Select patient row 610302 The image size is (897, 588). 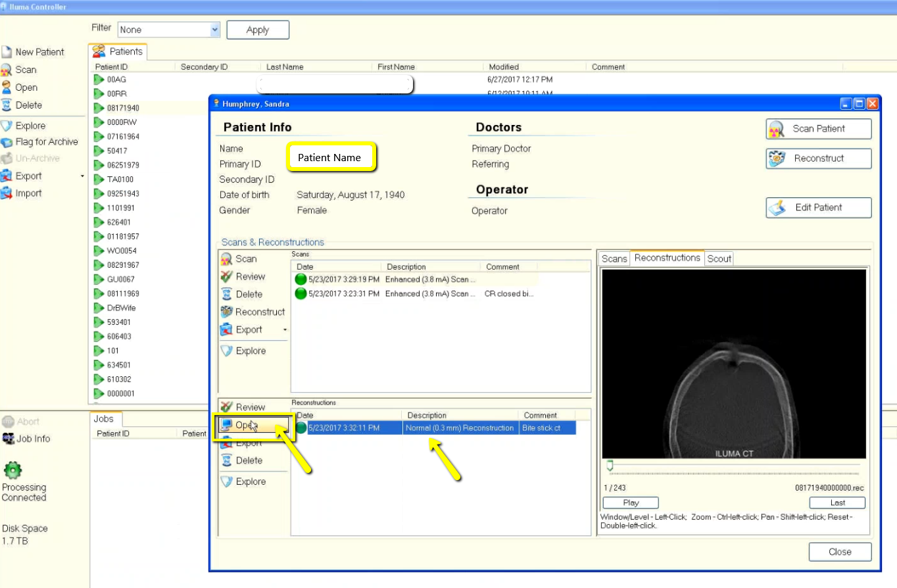tap(149, 380)
